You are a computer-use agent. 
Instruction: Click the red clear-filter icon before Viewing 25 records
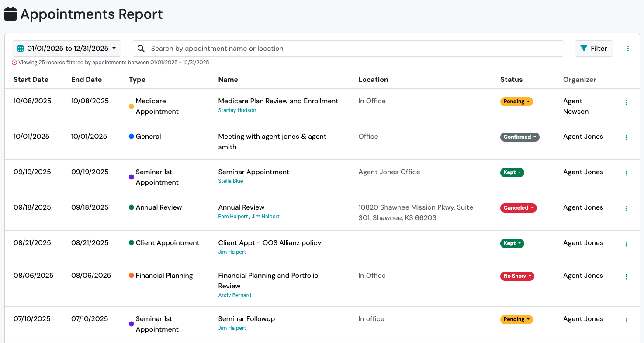(x=14, y=63)
